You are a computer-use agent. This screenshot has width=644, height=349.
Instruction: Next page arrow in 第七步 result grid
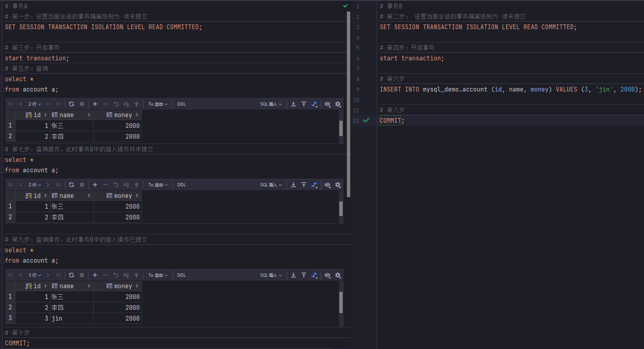pos(48,185)
